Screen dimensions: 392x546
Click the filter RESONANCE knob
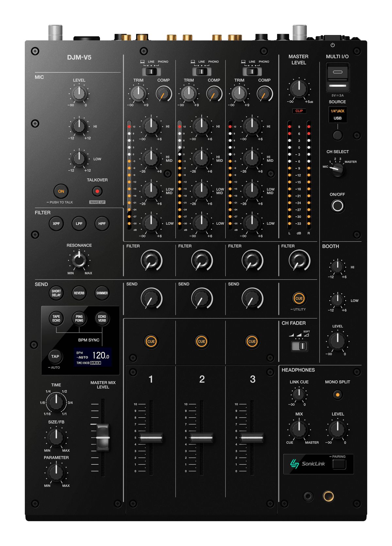tap(79, 260)
